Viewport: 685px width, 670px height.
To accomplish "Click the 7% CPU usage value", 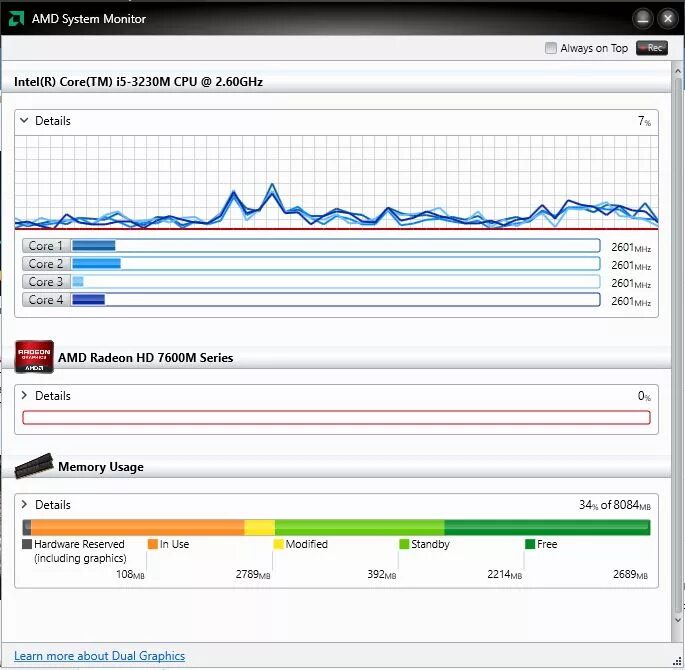I will (644, 121).
